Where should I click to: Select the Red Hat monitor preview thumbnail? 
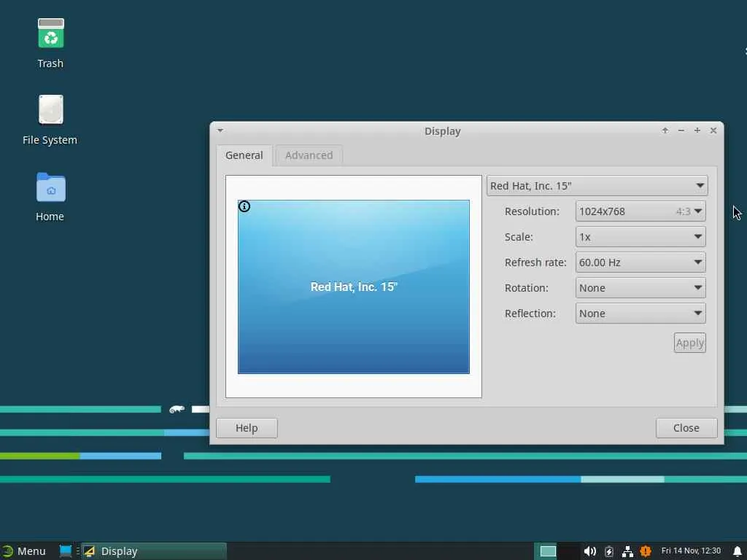[354, 287]
